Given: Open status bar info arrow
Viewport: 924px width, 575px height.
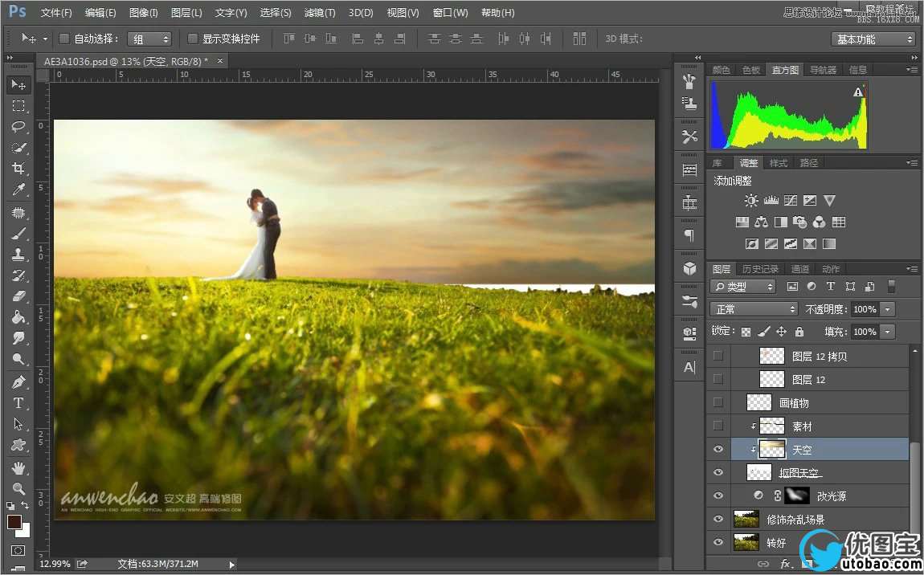Looking at the screenshot, I should (231, 565).
